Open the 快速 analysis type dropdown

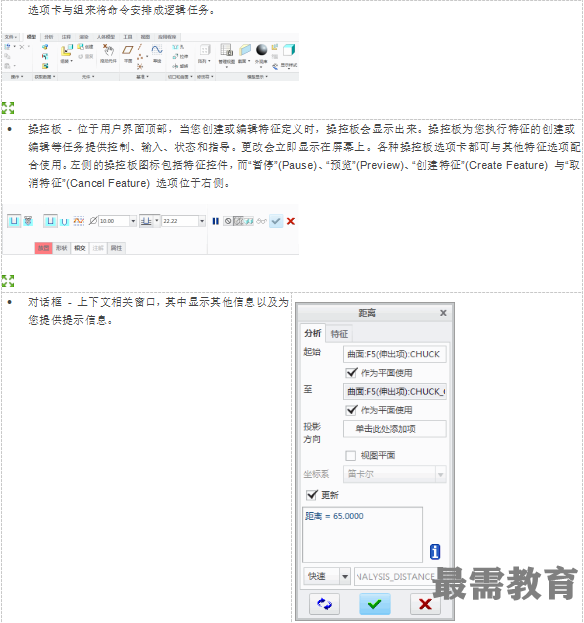coord(345,576)
